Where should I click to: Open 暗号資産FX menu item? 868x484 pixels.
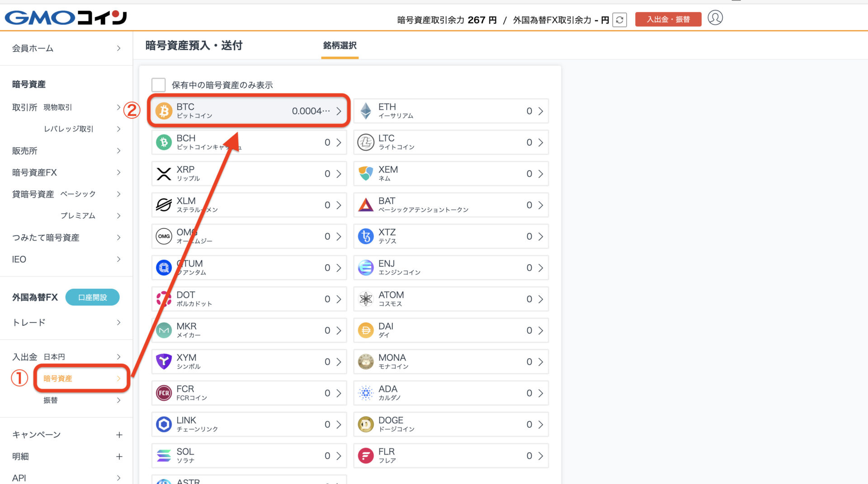66,172
